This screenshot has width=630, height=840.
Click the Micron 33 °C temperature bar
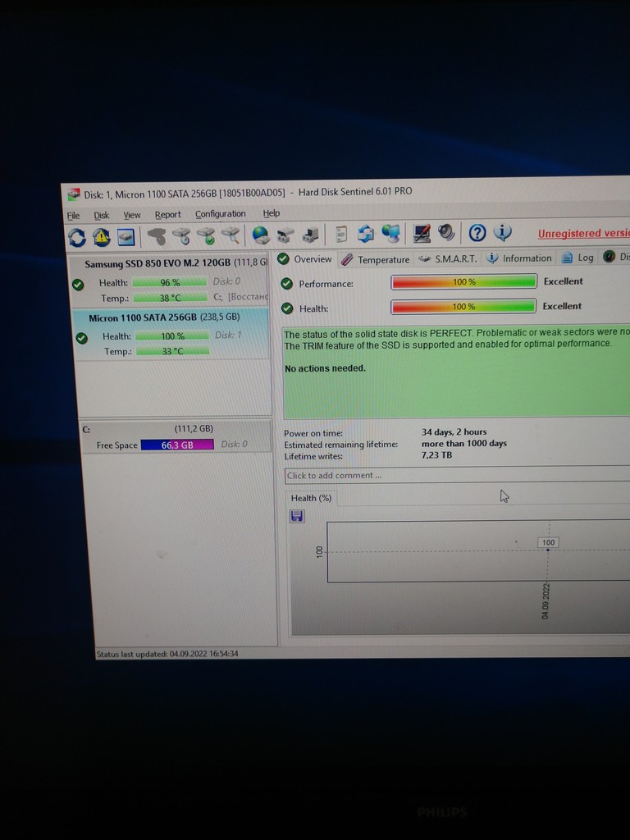point(172,351)
